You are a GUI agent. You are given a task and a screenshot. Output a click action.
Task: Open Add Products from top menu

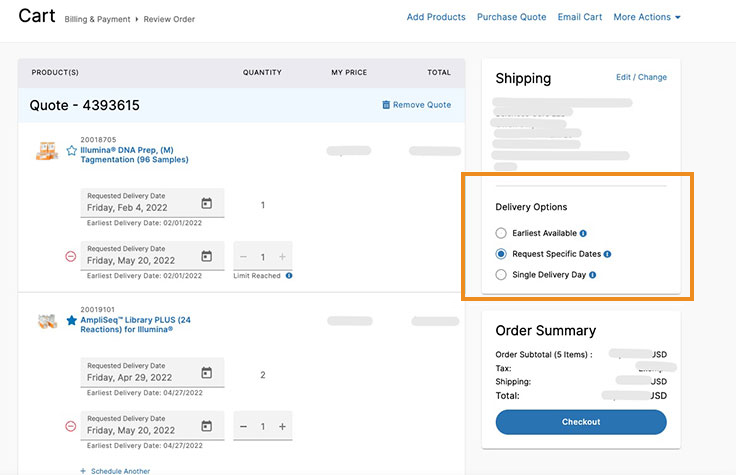click(x=435, y=17)
